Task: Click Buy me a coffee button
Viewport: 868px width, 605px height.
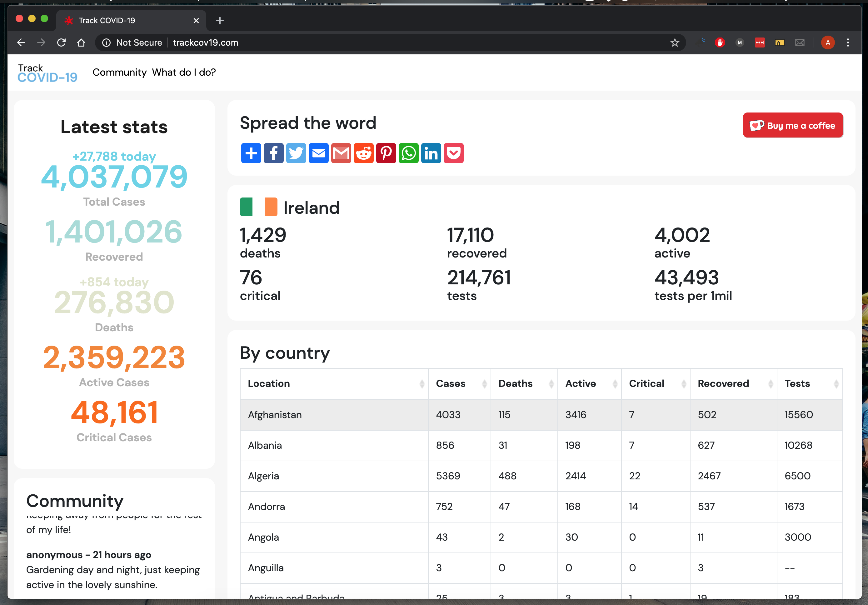Action: click(x=792, y=125)
